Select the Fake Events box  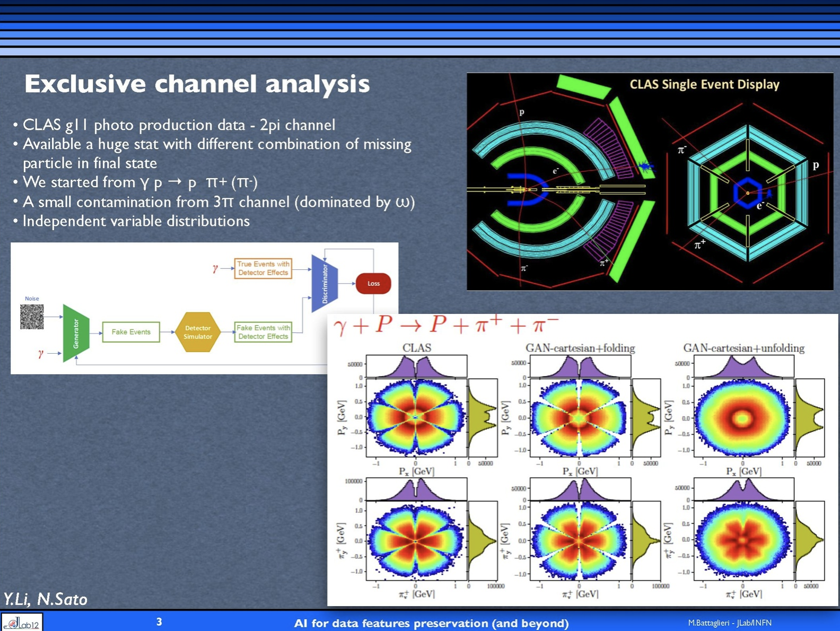click(x=131, y=332)
